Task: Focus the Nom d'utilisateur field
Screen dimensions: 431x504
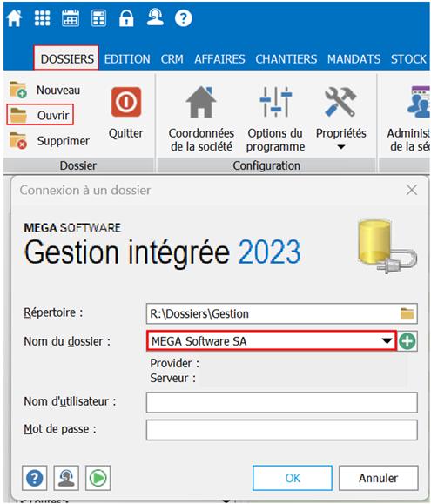Action: (282, 402)
